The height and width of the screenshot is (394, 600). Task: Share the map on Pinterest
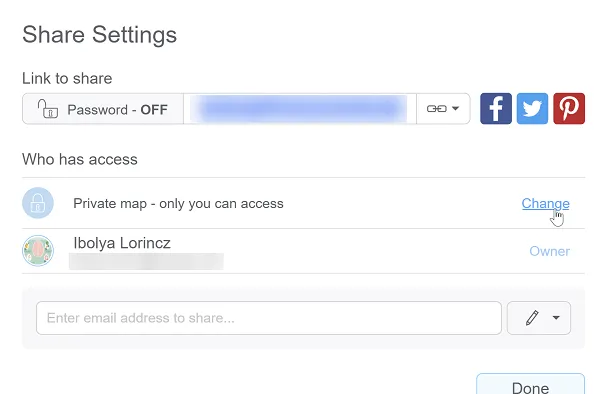[569, 109]
